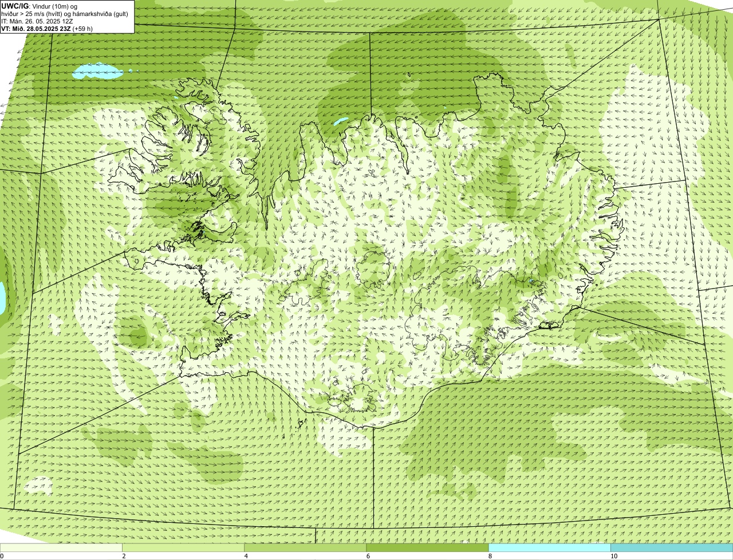Click the medium green 4–6 color scale segment
Image resolution: width=733 pixels, height=560 pixels.
(305, 547)
